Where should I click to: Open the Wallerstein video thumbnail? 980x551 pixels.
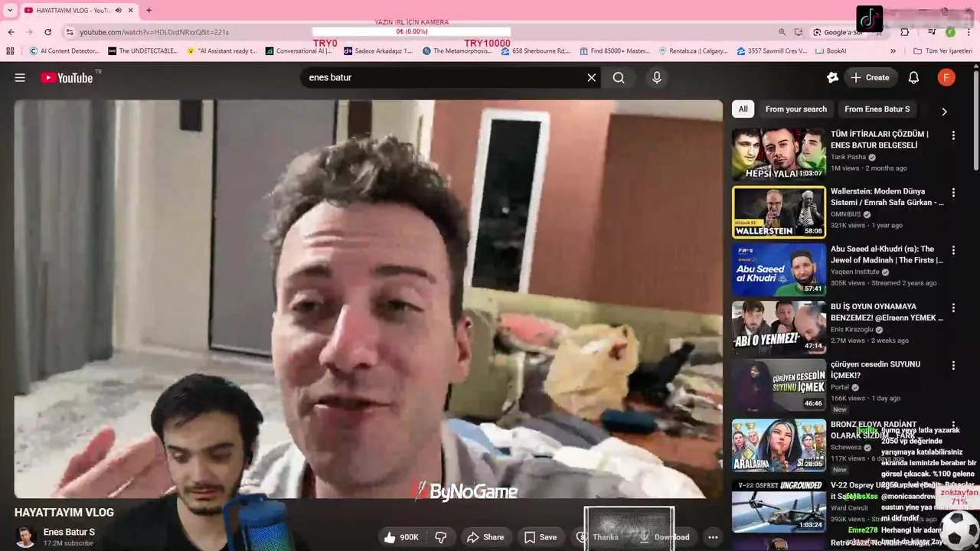tap(779, 212)
